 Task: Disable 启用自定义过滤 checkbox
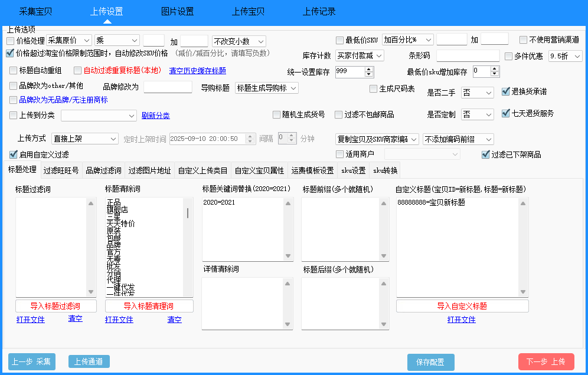coord(13,154)
